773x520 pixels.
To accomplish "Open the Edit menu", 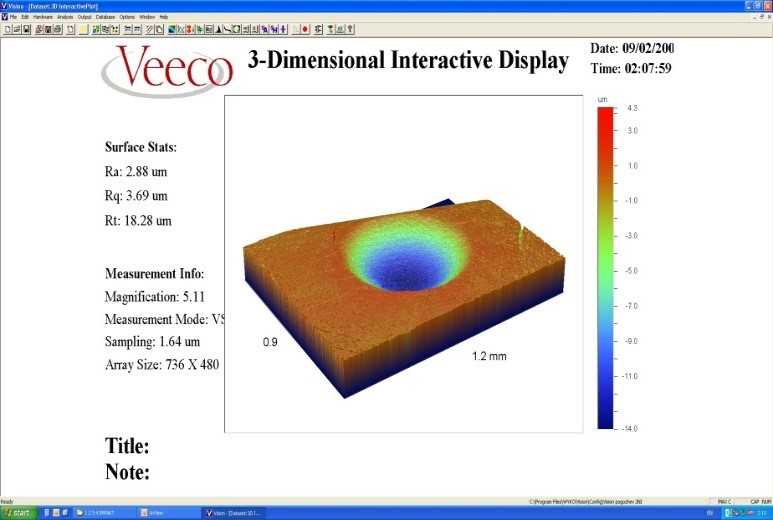I will tap(25, 17).
